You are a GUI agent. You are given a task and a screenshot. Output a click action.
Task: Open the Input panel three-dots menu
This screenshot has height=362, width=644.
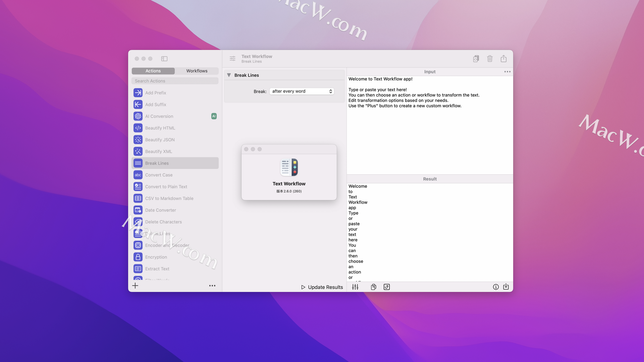point(507,72)
